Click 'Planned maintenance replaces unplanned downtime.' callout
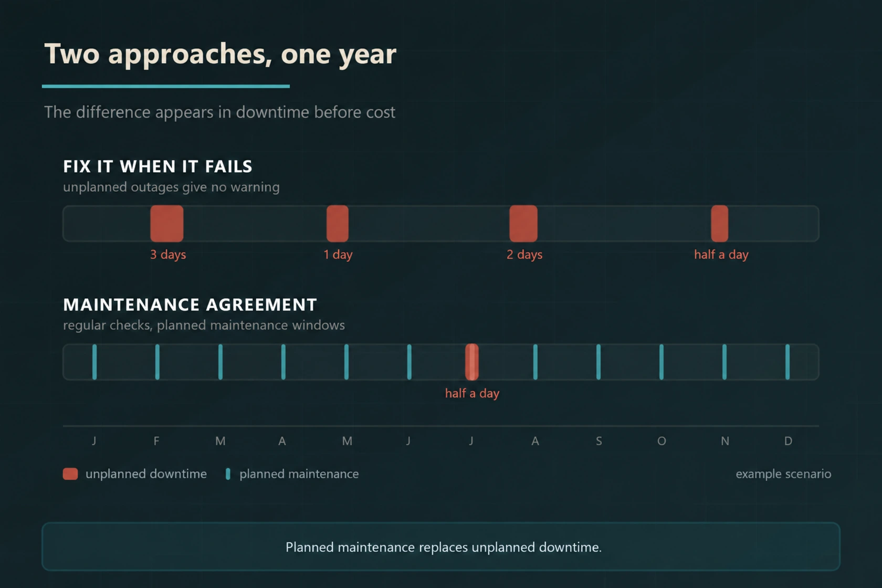Screen dimensions: 882x588 tap(441, 547)
